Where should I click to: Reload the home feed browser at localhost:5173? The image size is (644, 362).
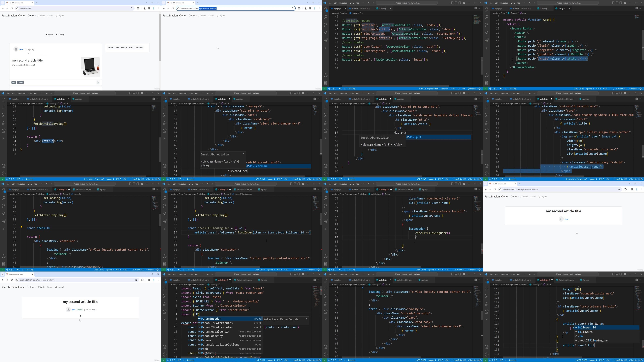pyautogui.click(x=12, y=8)
